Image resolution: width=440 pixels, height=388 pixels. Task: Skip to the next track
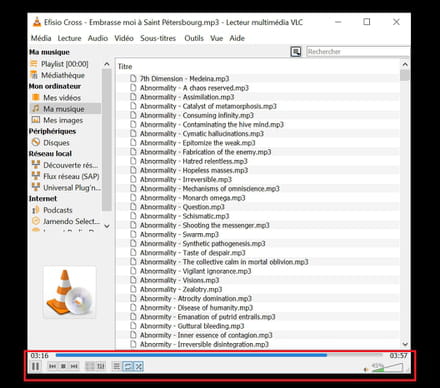point(74,366)
